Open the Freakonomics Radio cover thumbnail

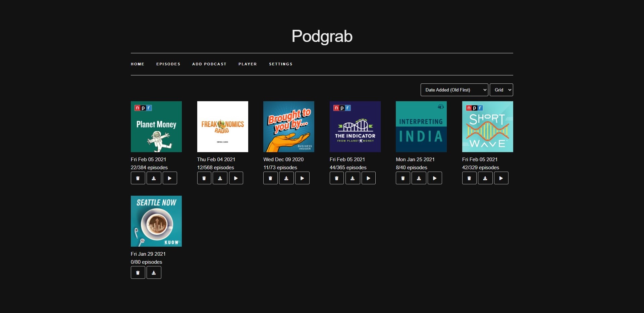click(x=223, y=127)
